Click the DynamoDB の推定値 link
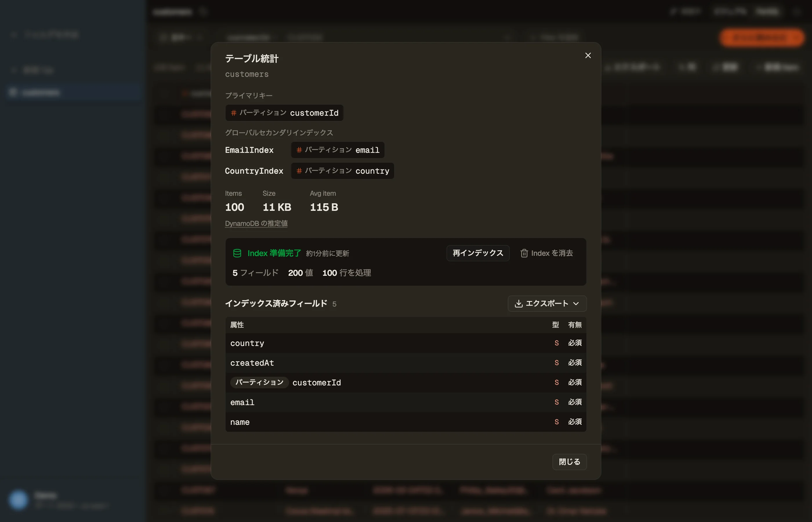This screenshot has height=522, width=812. 256,223
